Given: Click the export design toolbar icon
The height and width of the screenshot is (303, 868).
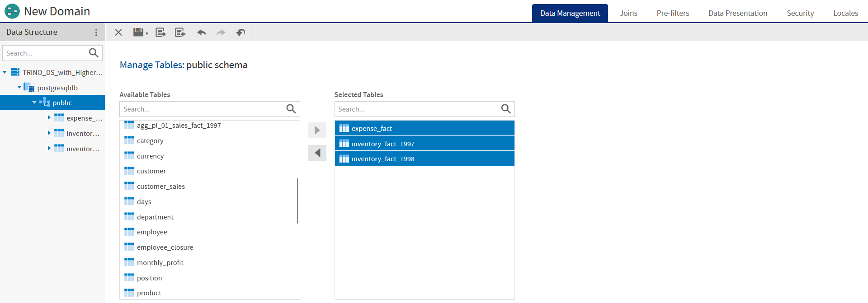Looking at the screenshot, I should (160, 33).
